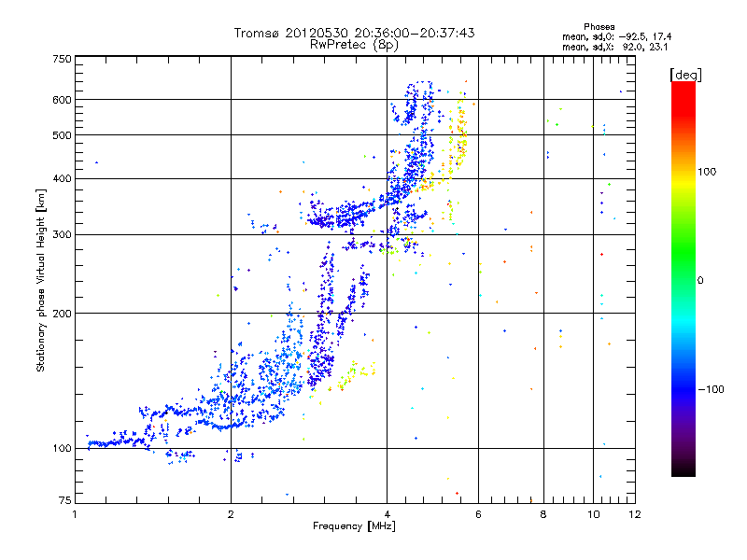
Task: Click the 'mean, sd,O: -92.5, 17.4' line
Action: tap(616, 36)
